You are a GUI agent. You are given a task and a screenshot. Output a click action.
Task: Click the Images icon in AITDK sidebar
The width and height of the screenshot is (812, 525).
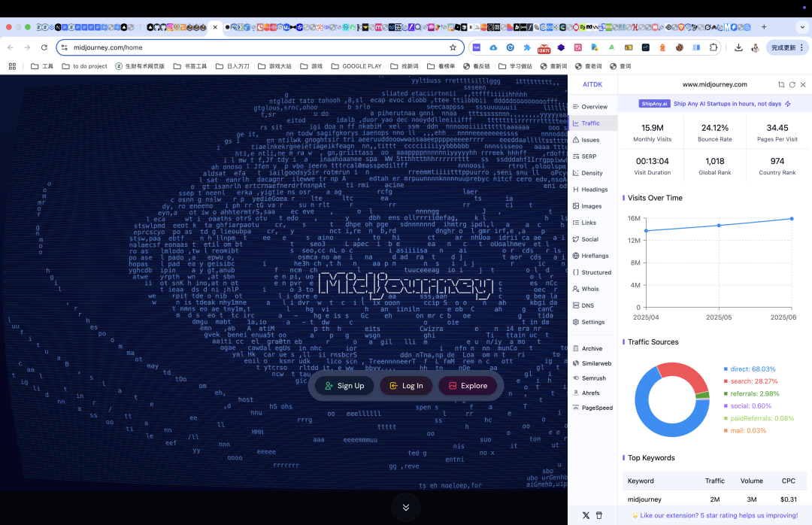(576, 206)
